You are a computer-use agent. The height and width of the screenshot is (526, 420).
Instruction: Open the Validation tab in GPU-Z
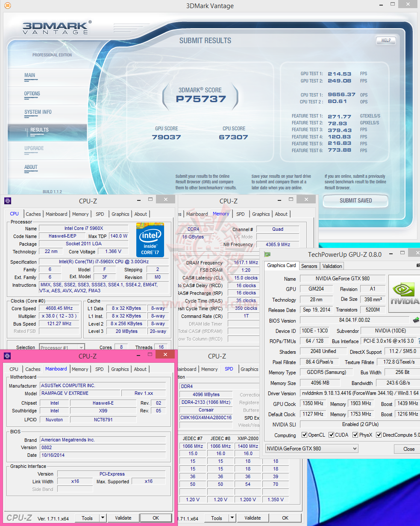point(332,266)
